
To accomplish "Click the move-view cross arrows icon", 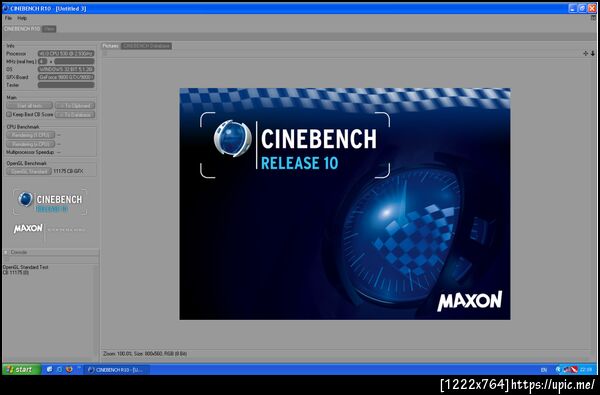I will pos(585,54).
